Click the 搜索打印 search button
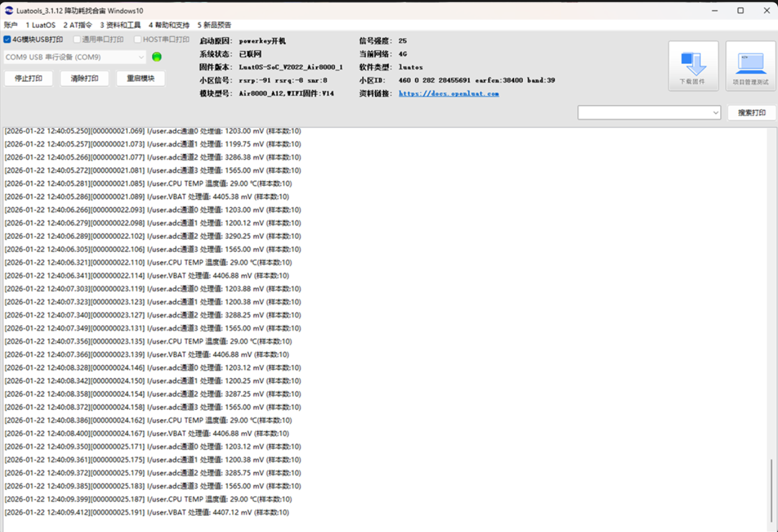 click(751, 113)
